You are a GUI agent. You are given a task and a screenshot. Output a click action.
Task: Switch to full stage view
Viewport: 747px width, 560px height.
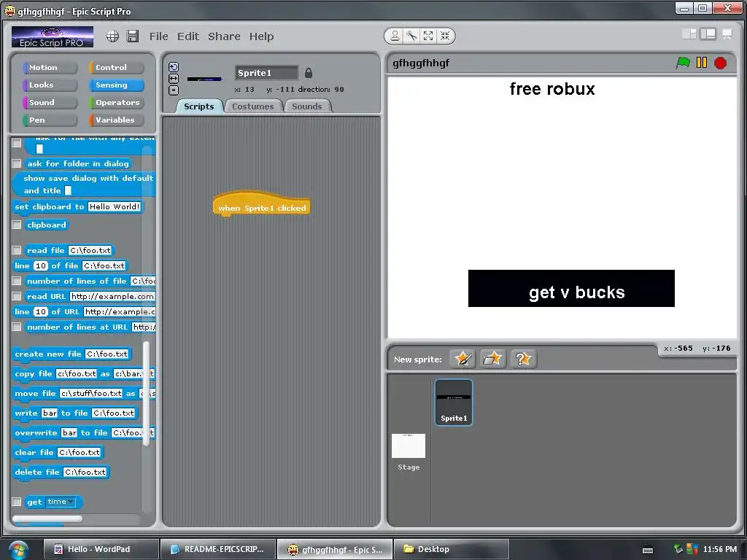(x=708, y=34)
